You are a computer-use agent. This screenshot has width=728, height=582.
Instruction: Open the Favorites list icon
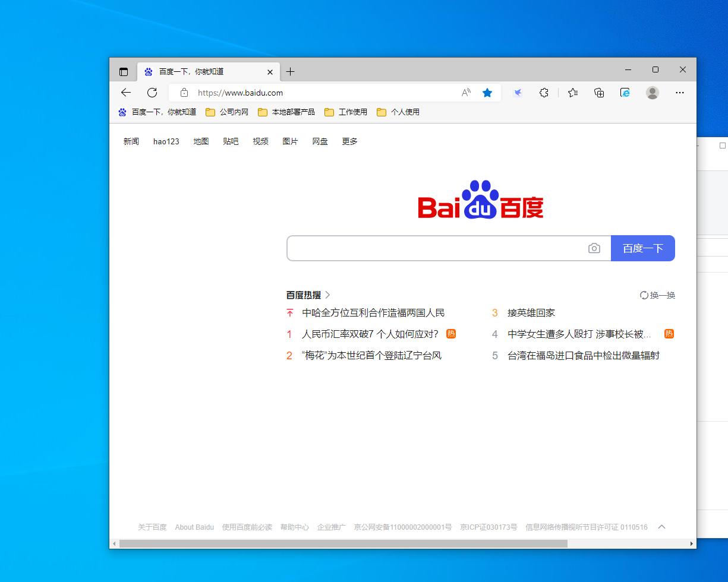point(572,93)
